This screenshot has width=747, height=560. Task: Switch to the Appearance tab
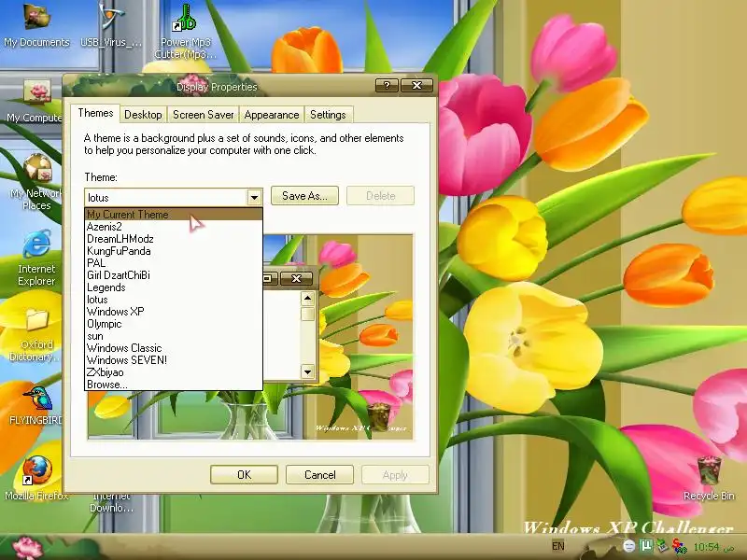coord(272,115)
